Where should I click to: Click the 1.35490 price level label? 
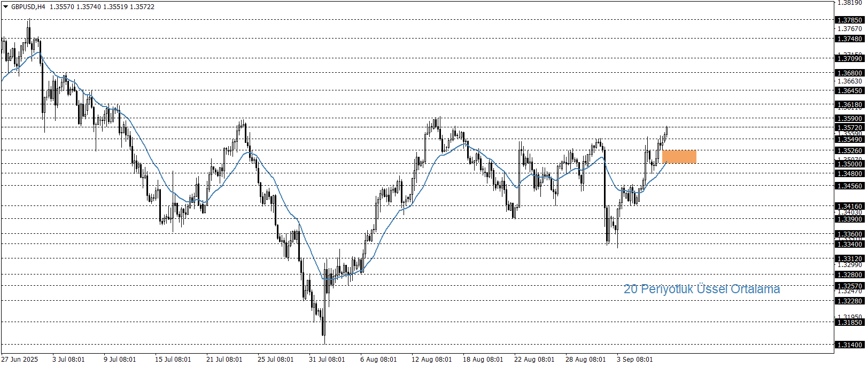[x=849, y=139]
